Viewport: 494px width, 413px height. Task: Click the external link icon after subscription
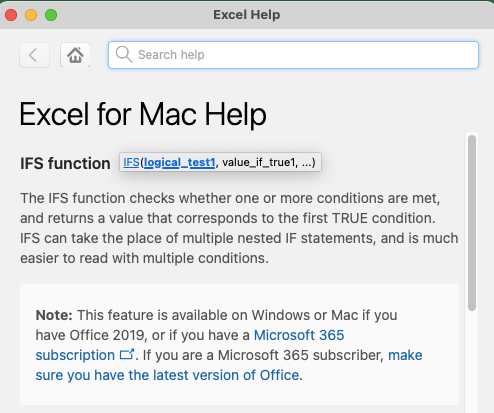pyautogui.click(x=127, y=354)
